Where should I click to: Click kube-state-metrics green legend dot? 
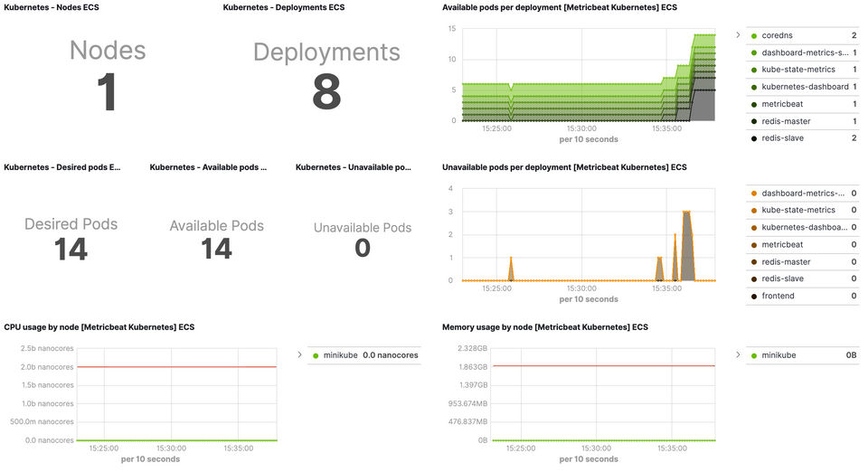(753, 71)
